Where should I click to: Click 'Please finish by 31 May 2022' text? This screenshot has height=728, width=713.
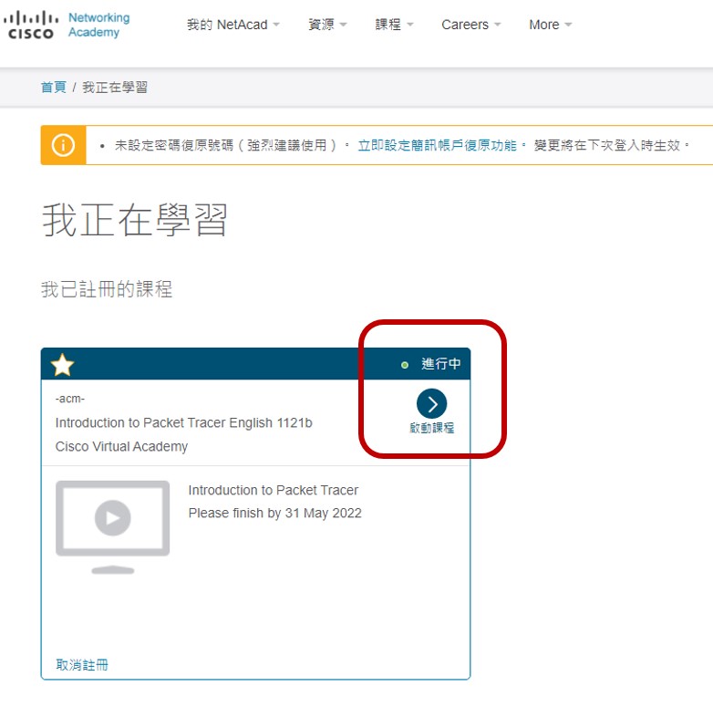tap(275, 513)
